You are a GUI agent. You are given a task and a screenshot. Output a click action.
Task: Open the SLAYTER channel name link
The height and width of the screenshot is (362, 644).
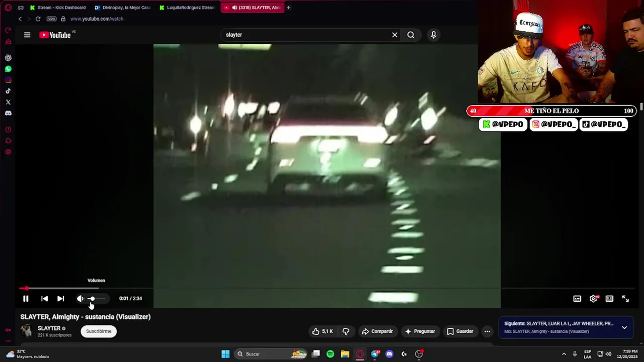pos(49,328)
